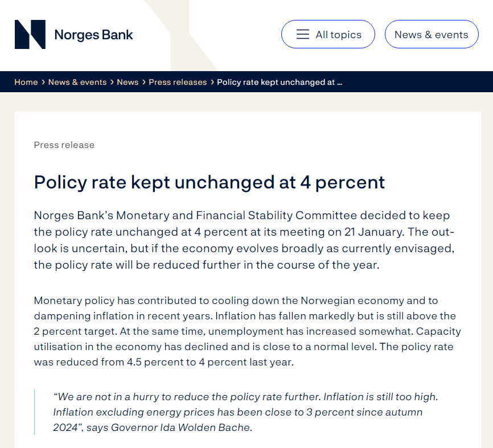
Task: Navigate to the News breadcrumb link
Action: coord(128,82)
